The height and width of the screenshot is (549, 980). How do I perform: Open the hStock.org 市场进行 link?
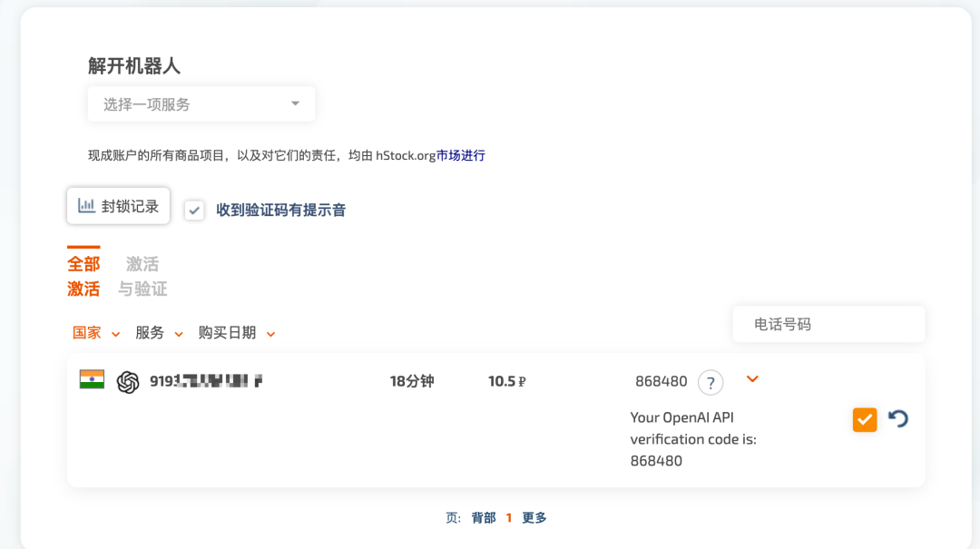point(461,156)
